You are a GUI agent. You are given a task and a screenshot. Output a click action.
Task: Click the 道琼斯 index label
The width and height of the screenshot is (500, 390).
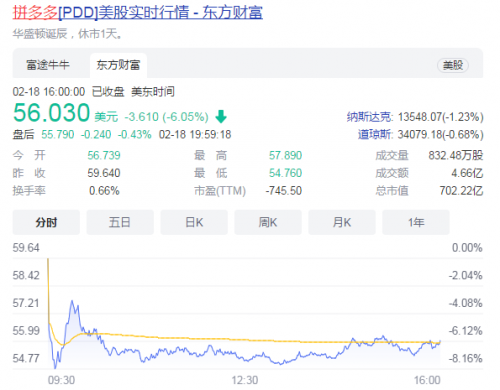point(375,134)
